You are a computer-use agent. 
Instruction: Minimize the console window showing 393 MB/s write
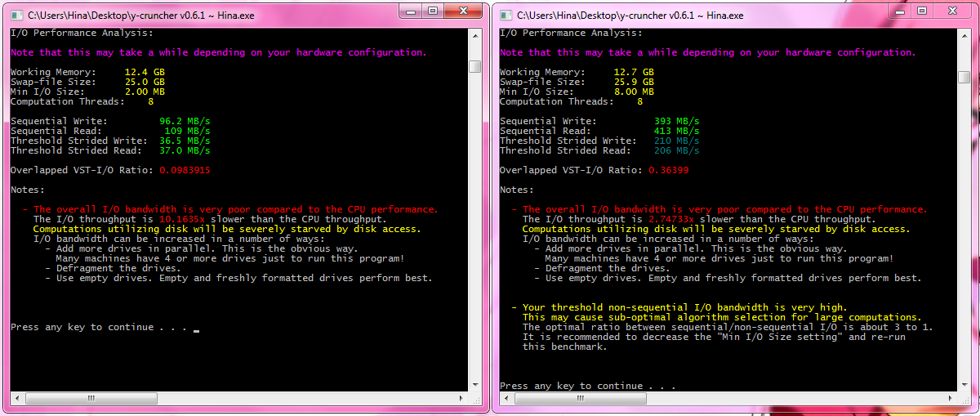(899, 11)
